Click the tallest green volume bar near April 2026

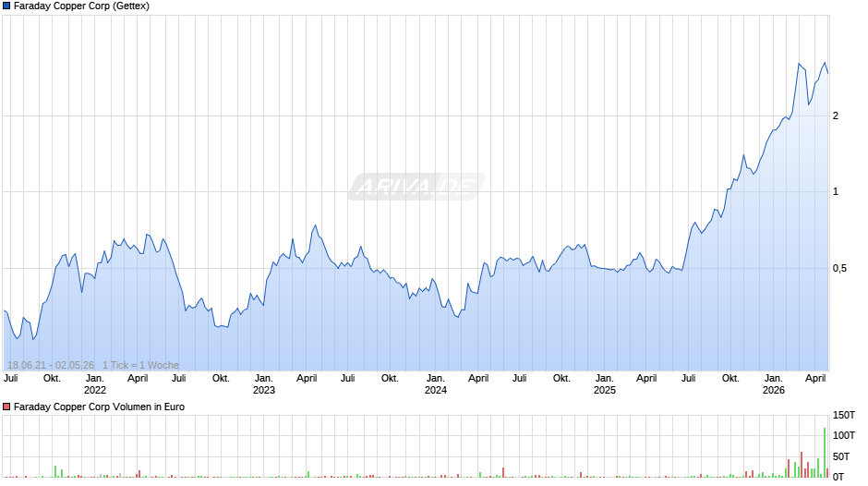click(825, 452)
